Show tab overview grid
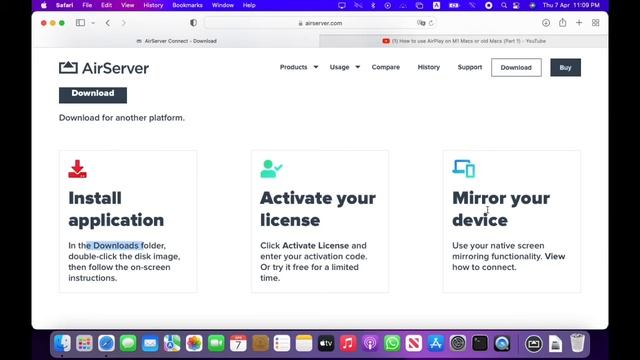Image resolution: width=640 pixels, height=360 pixels. [x=596, y=23]
